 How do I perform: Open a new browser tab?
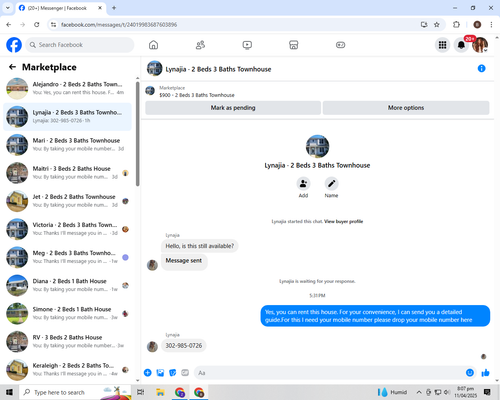click(114, 8)
